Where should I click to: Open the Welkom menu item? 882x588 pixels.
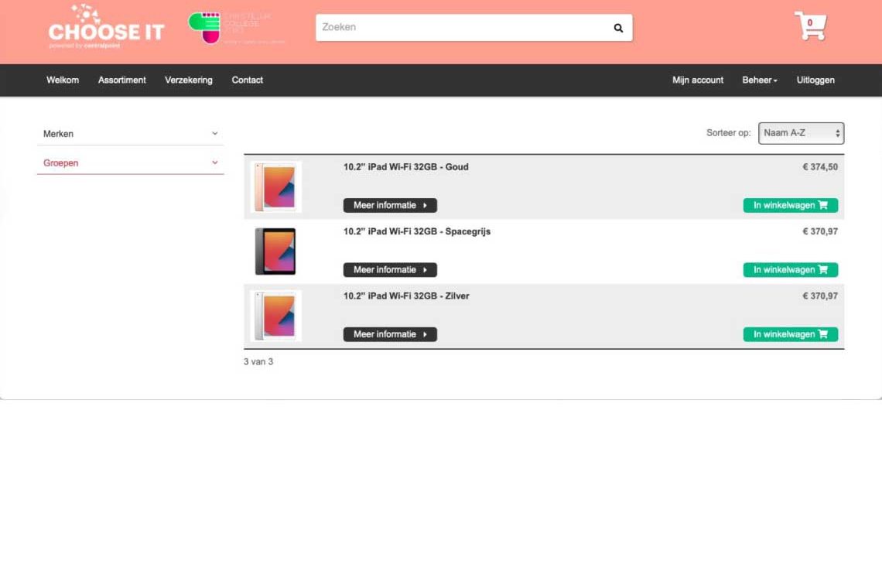(x=63, y=80)
